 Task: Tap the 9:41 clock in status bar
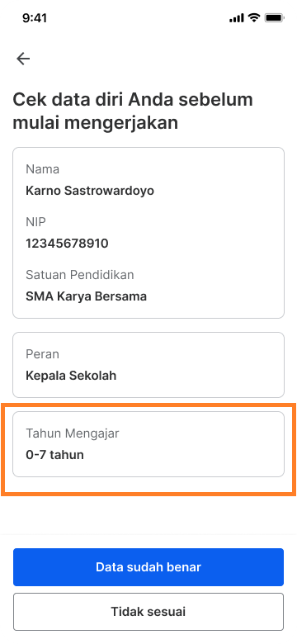[35, 18]
